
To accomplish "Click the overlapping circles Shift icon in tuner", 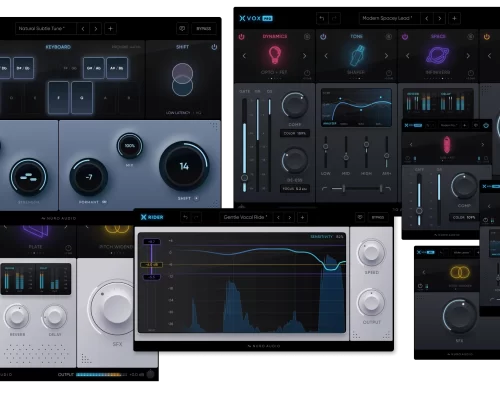I will click(x=182, y=80).
